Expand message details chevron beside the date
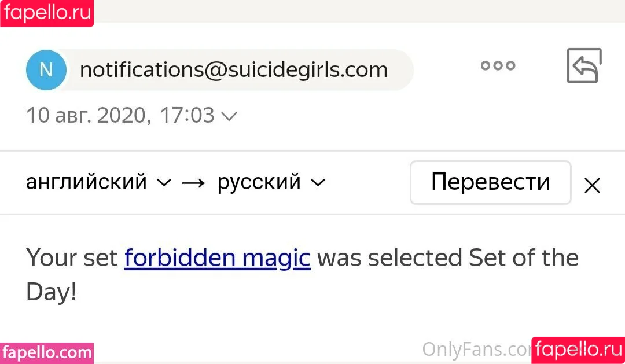The image size is (625, 364). (229, 116)
